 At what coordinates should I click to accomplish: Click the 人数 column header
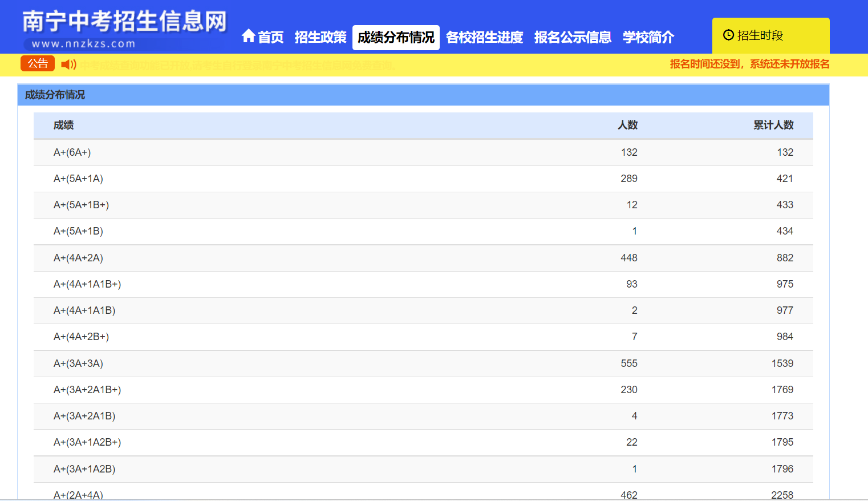click(x=627, y=125)
